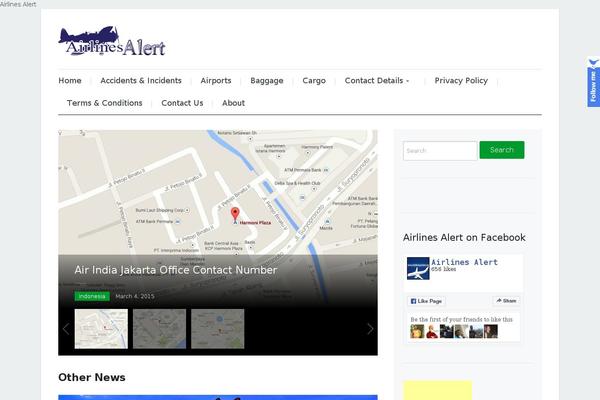Open the Follow me Twitter side tab
The image size is (600, 400).
pyautogui.click(x=593, y=82)
